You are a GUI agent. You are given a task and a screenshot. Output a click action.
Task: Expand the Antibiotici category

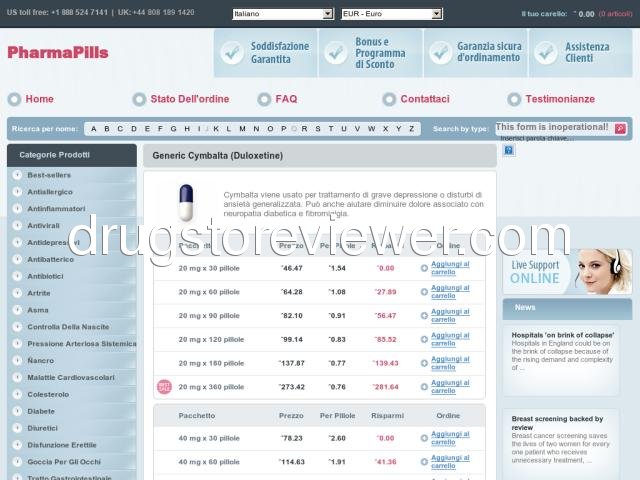(x=45, y=276)
